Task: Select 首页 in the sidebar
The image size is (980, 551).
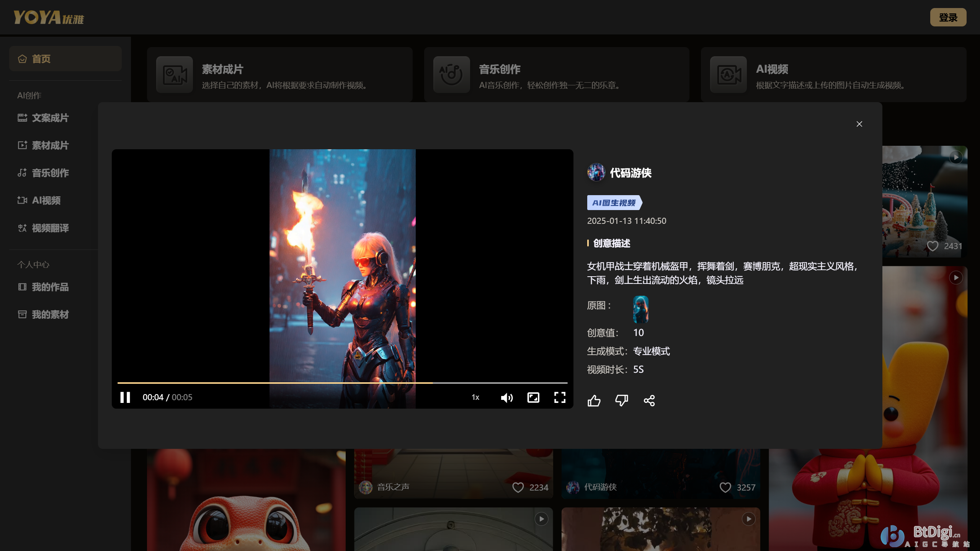Action: (x=65, y=59)
